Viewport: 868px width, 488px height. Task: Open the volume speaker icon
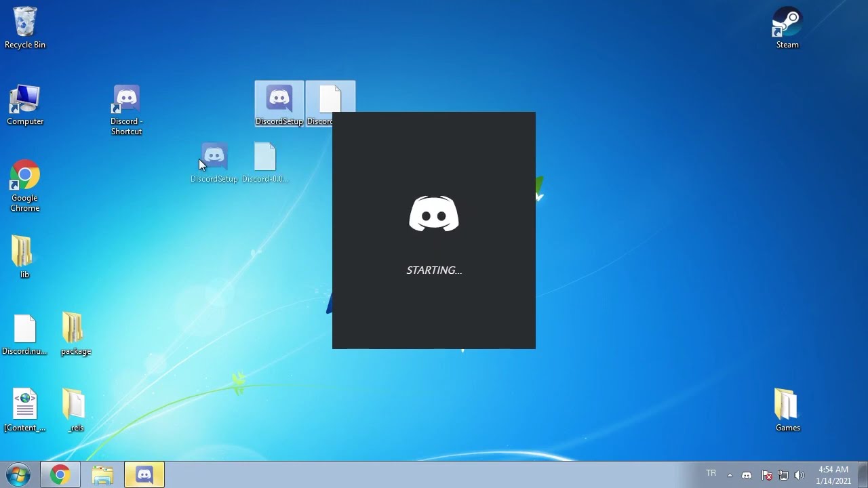[800, 475]
